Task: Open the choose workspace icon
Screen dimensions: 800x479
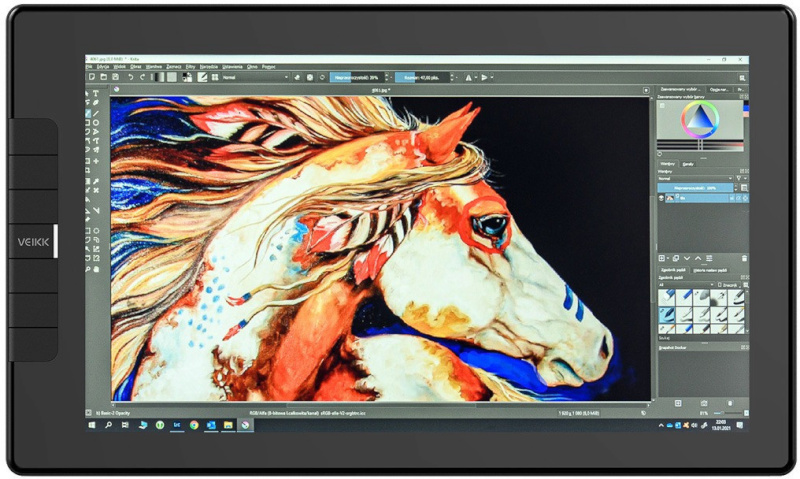Action: [x=742, y=78]
